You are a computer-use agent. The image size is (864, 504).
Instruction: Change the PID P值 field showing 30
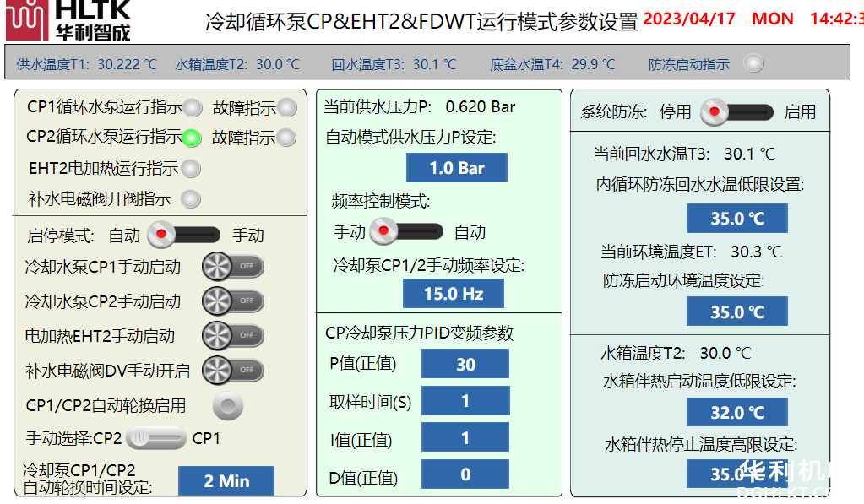[x=465, y=365]
